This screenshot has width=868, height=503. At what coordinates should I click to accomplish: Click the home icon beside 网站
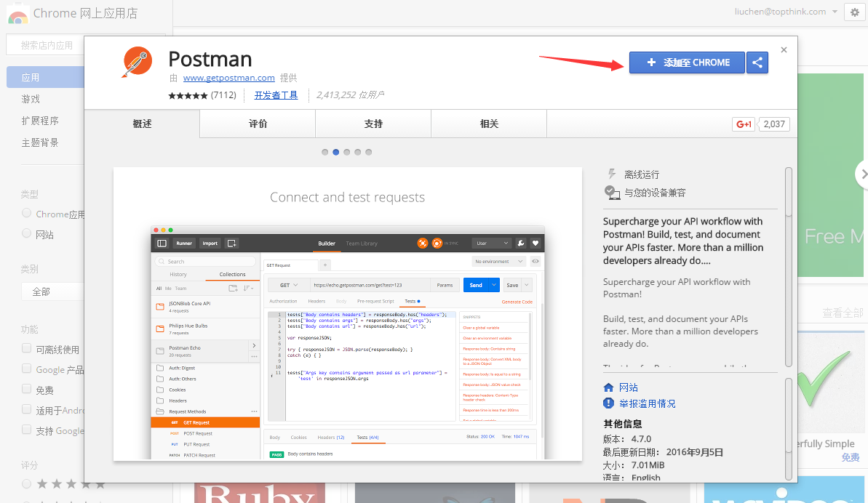608,387
